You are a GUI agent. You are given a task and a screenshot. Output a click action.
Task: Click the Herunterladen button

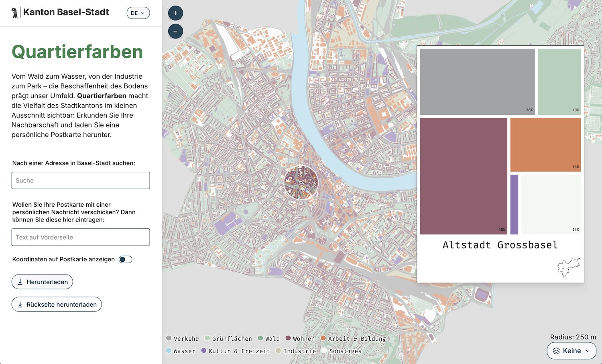[x=42, y=282]
